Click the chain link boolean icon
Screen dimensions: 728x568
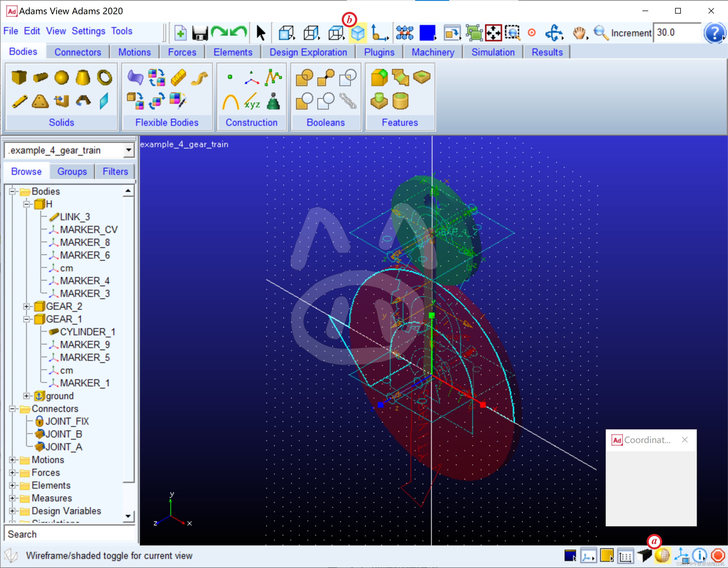(348, 101)
